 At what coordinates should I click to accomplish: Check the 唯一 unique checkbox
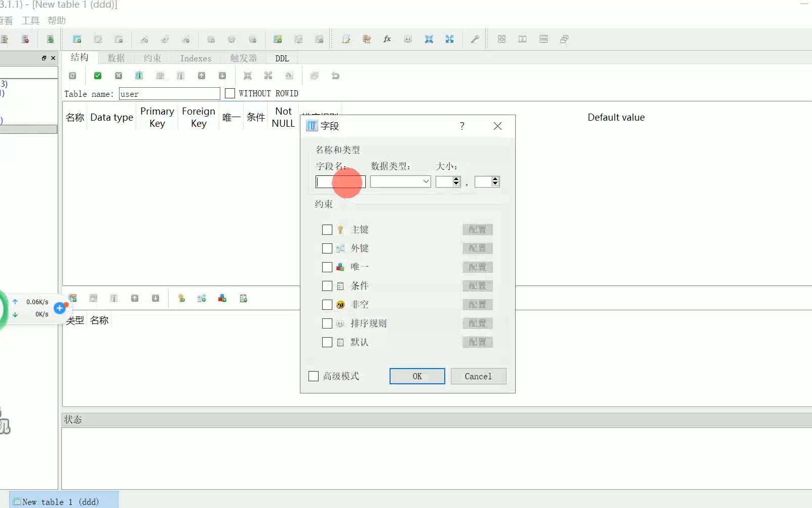(x=327, y=267)
